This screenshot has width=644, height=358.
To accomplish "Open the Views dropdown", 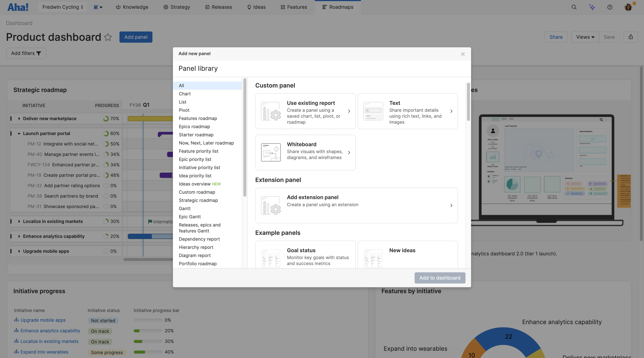I will (585, 37).
